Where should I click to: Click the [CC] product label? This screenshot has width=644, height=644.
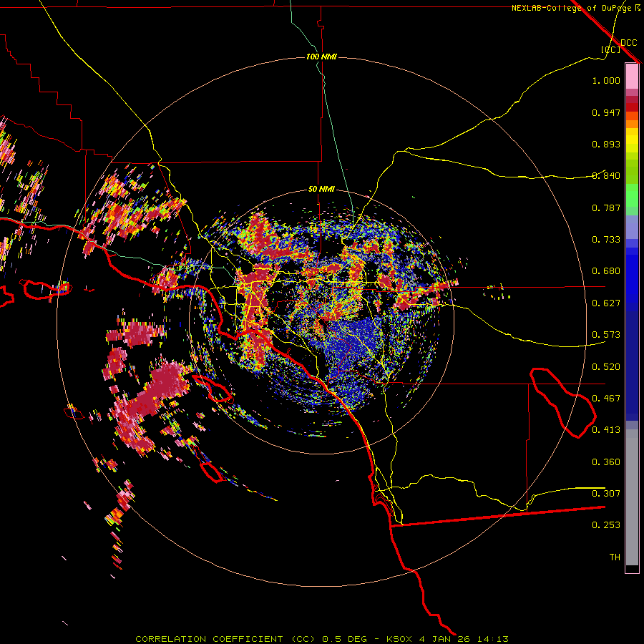tap(611, 49)
